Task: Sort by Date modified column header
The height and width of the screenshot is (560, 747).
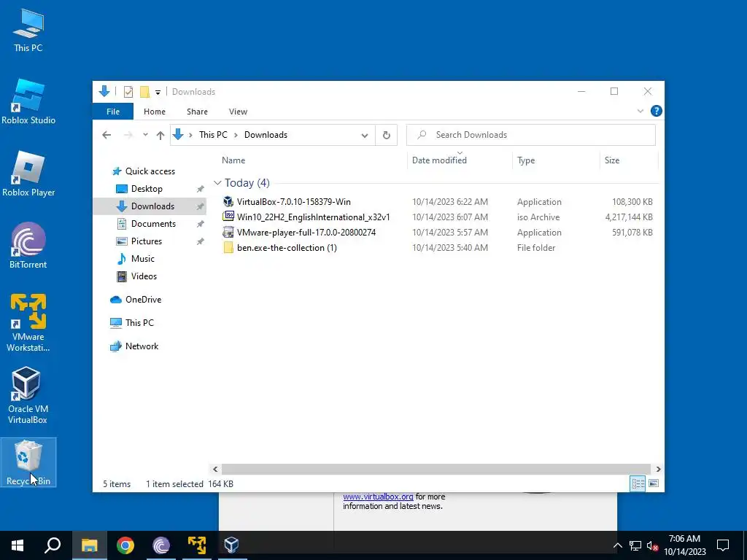Action: coord(439,160)
